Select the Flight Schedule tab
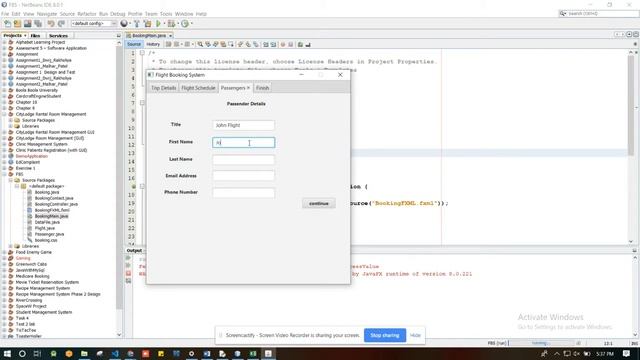This screenshot has height=360, width=640. pos(198,88)
